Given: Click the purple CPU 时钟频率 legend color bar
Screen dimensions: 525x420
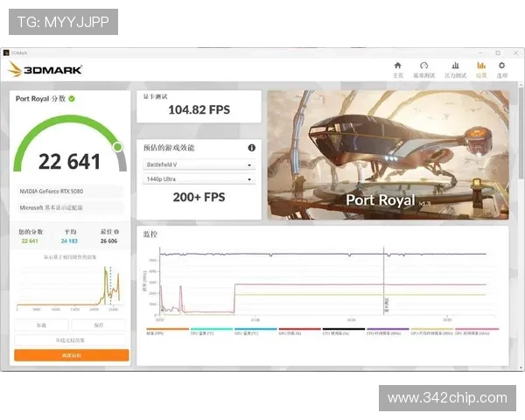Looking at the screenshot, I should (x=387, y=330).
